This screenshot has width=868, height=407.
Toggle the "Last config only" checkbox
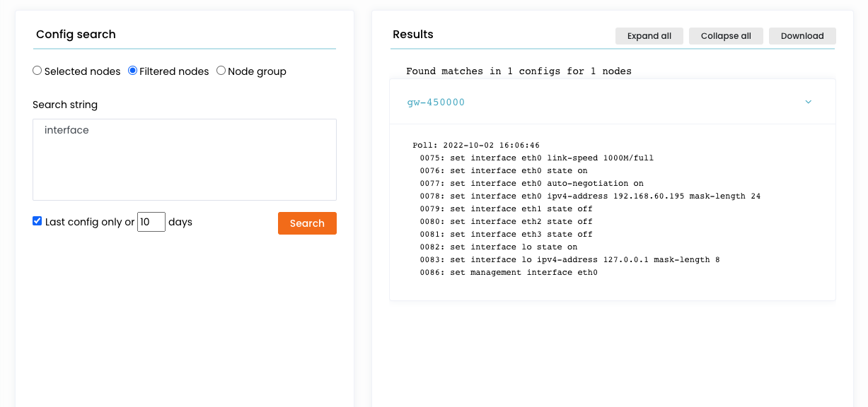click(37, 221)
